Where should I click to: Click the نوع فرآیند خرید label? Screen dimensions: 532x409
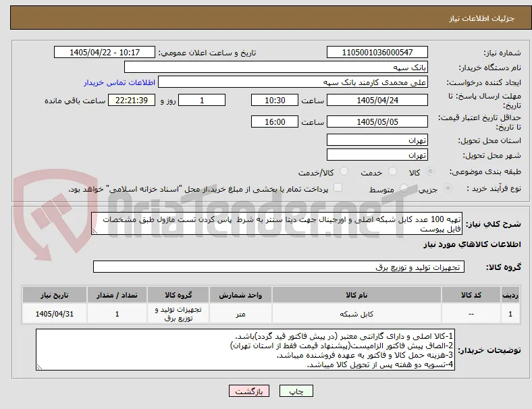tap(494, 188)
